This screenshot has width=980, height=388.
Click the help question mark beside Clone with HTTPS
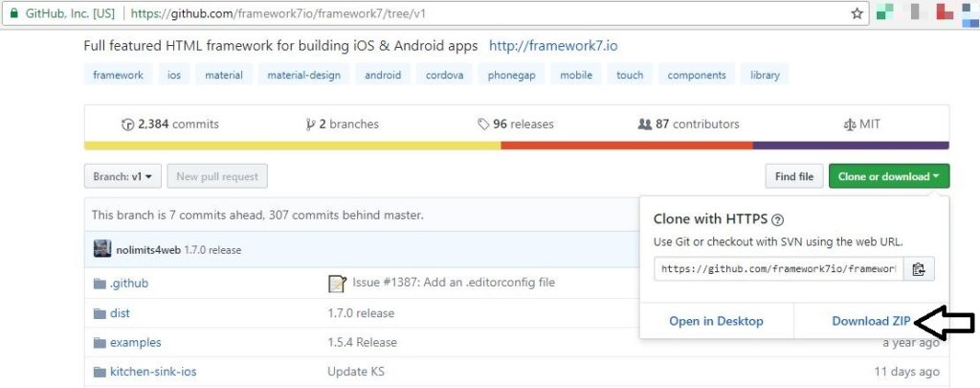777,219
